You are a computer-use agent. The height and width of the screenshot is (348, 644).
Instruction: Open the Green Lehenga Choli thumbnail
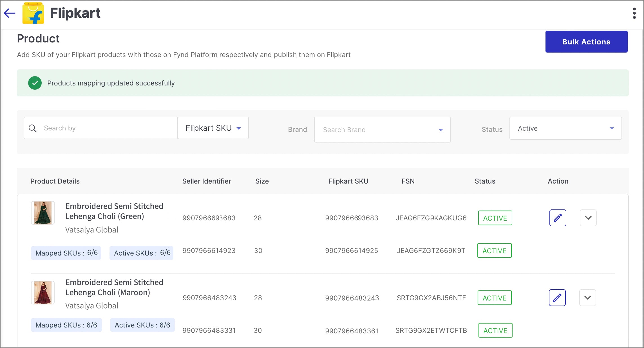point(43,213)
